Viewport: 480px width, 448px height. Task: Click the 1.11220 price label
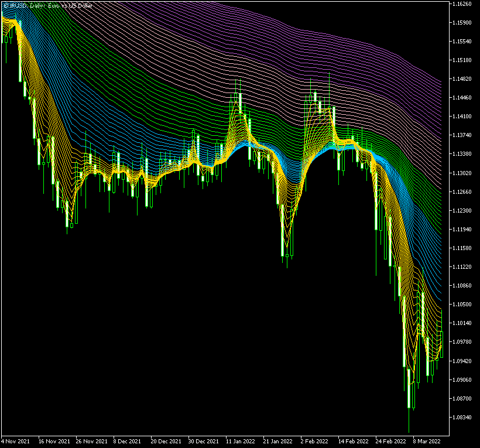click(462, 267)
